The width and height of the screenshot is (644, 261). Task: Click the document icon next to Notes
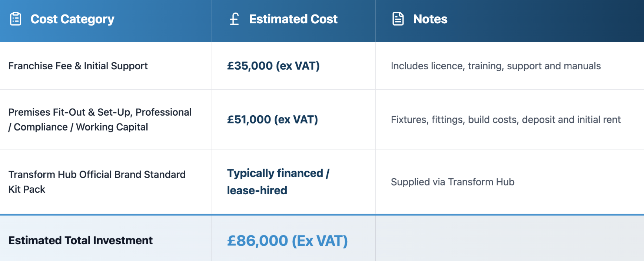[398, 19]
